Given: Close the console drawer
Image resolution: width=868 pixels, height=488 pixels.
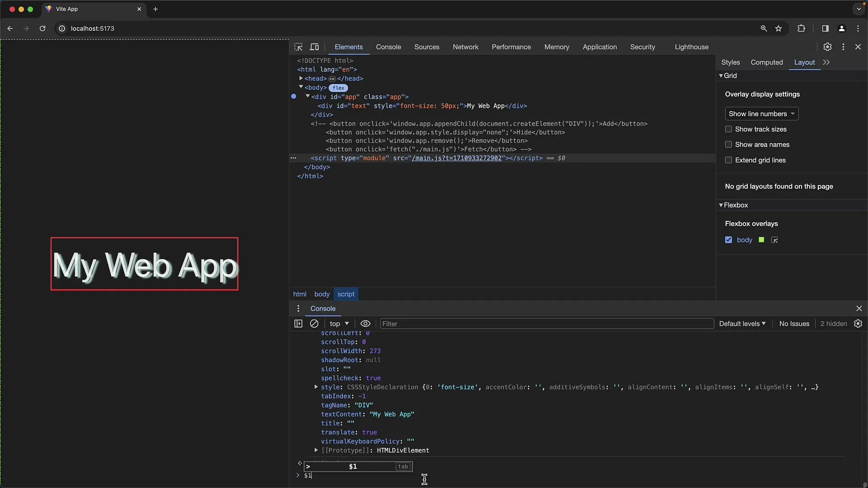Looking at the screenshot, I should tap(859, 309).
